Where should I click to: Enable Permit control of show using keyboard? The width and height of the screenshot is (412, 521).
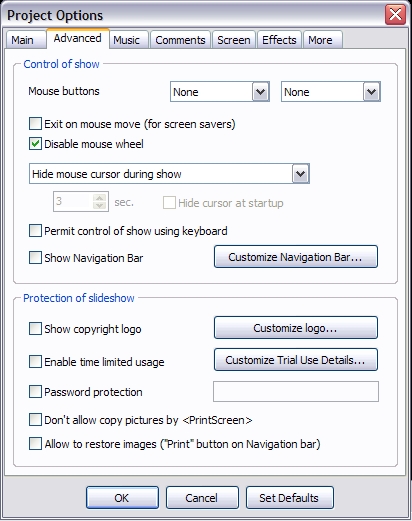click(35, 231)
